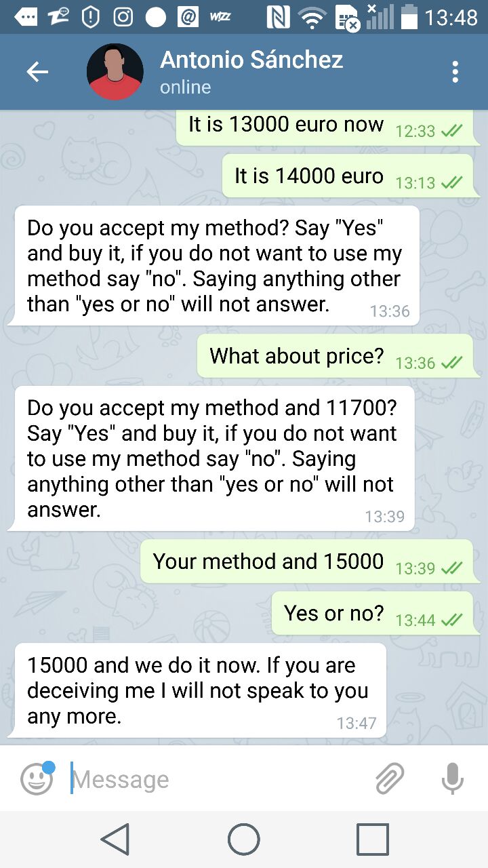Tap the "Do you accept my method and 11700" message

point(214,458)
